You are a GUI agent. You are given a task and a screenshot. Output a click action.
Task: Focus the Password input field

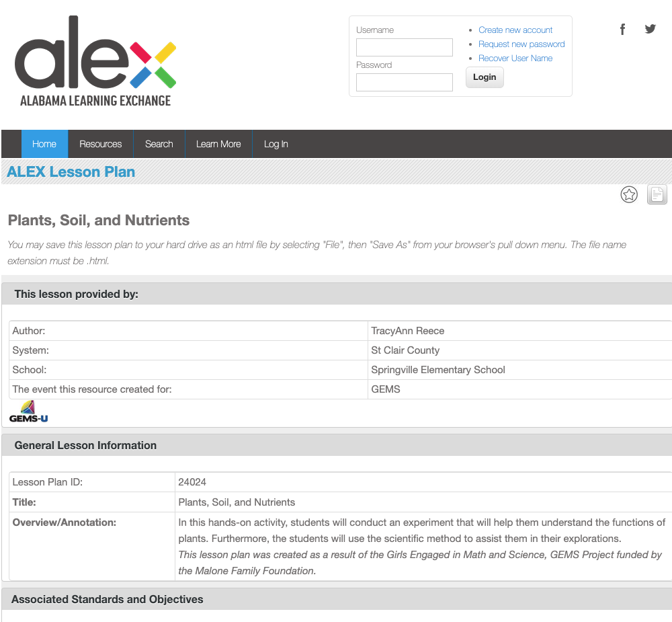(405, 83)
